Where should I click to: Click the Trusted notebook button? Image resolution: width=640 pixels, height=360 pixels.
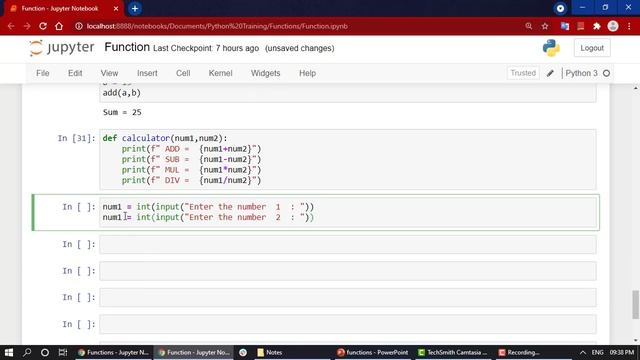pyautogui.click(x=523, y=73)
